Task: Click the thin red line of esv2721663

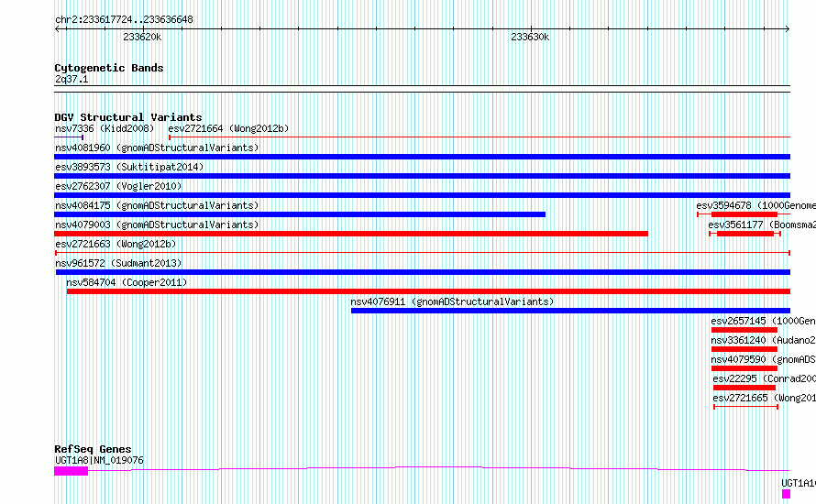Action: click(x=423, y=253)
